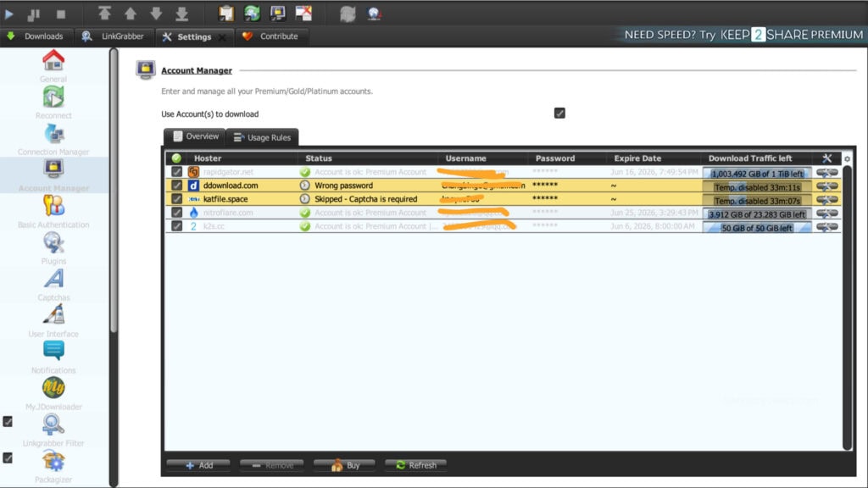Click the Buy premium button
868x488 pixels.
click(344, 465)
